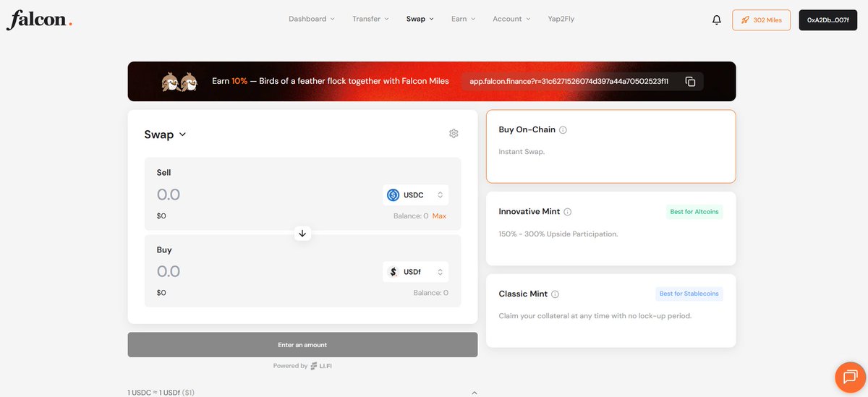
Task: View 302 Miles balance
Action: 762,20
